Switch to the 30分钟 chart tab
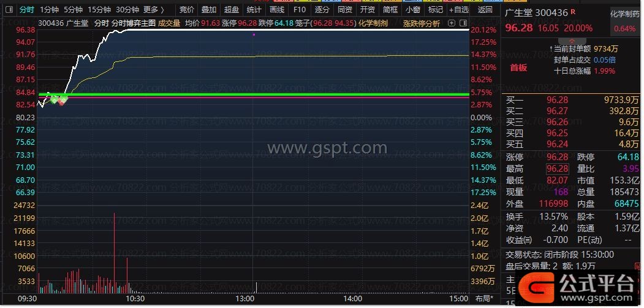 pyautogui.click(x=127, y=9)
